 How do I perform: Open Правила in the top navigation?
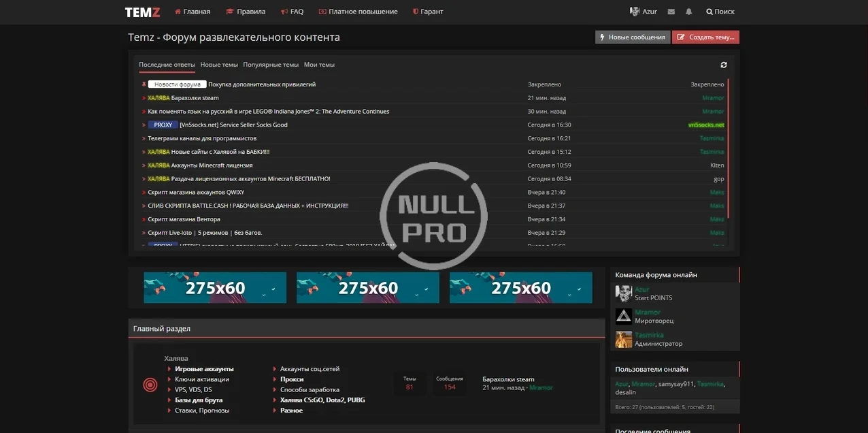click(x=246, y=12)
